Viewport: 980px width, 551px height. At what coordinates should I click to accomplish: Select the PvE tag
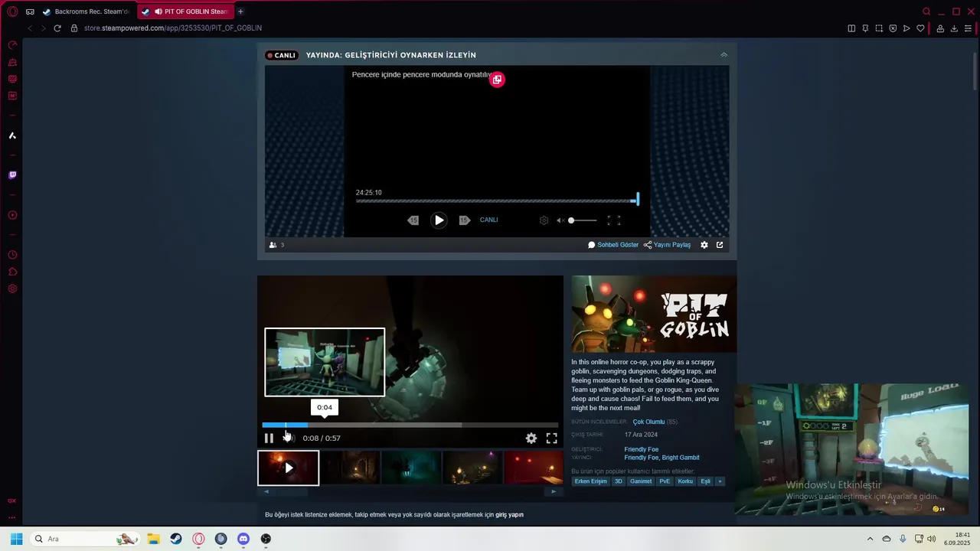(x=665, y=481)
